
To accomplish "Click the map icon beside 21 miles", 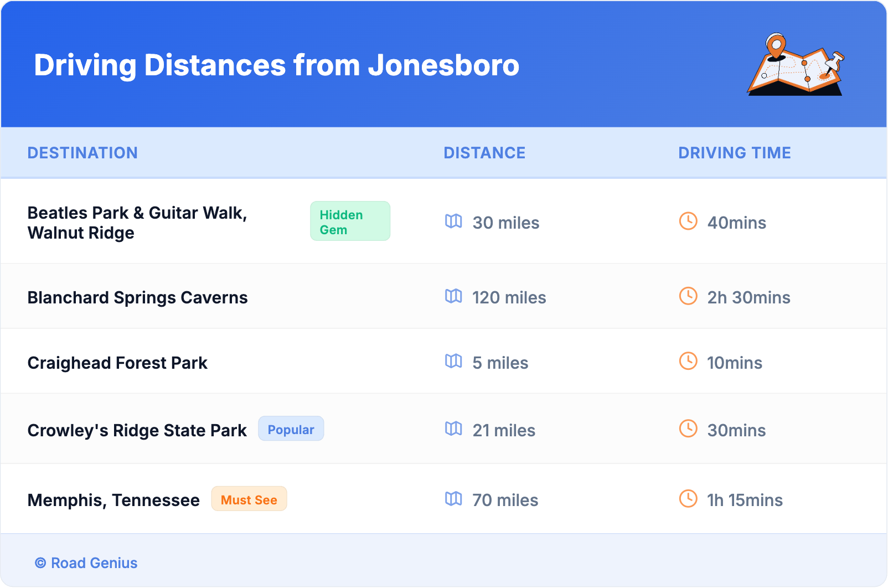I will coord(453,429).
